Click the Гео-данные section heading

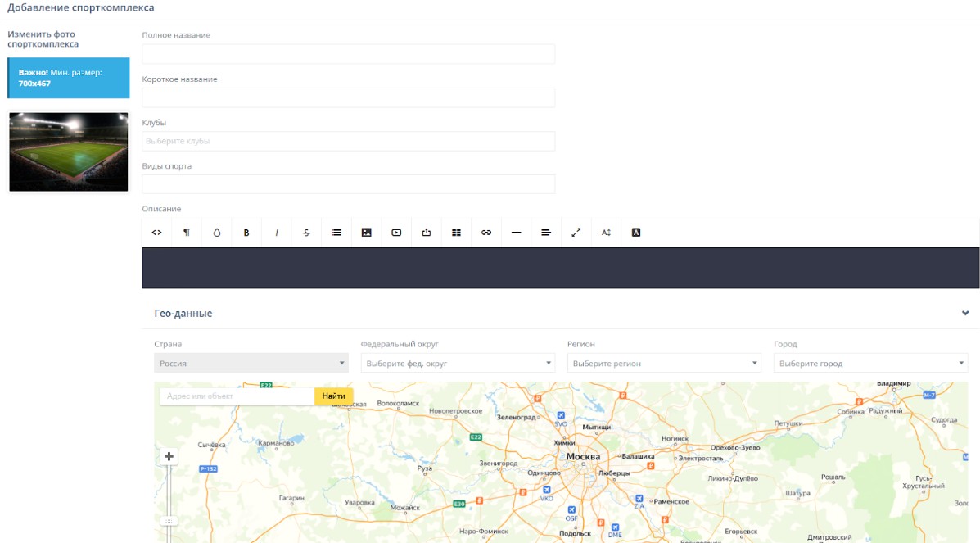point(183,314)
